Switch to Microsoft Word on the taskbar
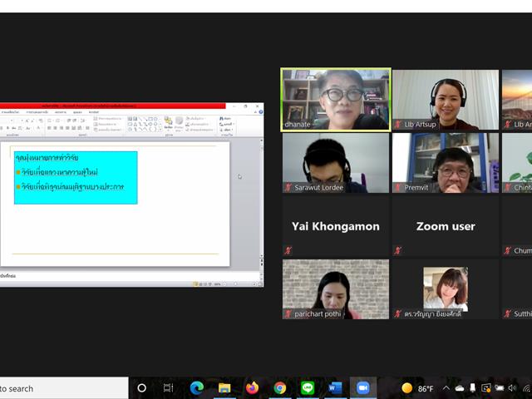This screenshot has width=532, height=399. coord(335,388)
